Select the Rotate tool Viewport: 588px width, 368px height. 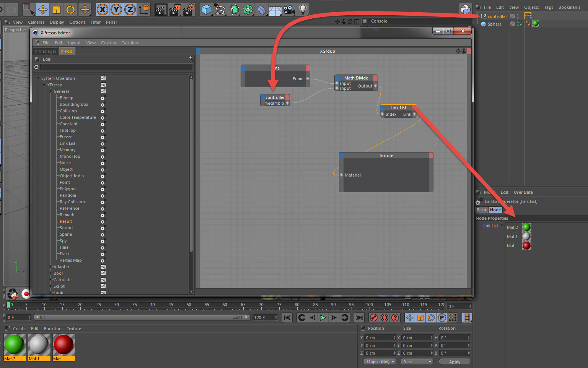point(70,10)
